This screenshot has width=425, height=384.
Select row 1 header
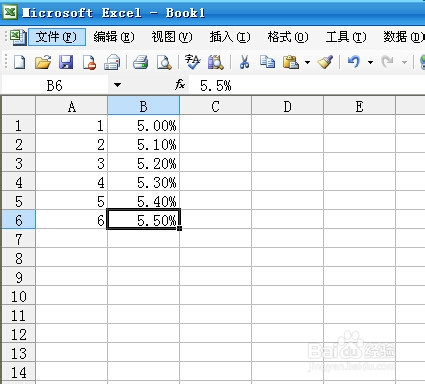coord(19,125)
